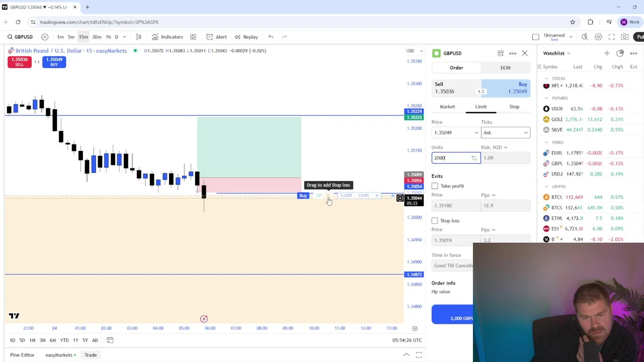Select Buy side in order panel
The image size is (644, 362).
coord(506,88)
